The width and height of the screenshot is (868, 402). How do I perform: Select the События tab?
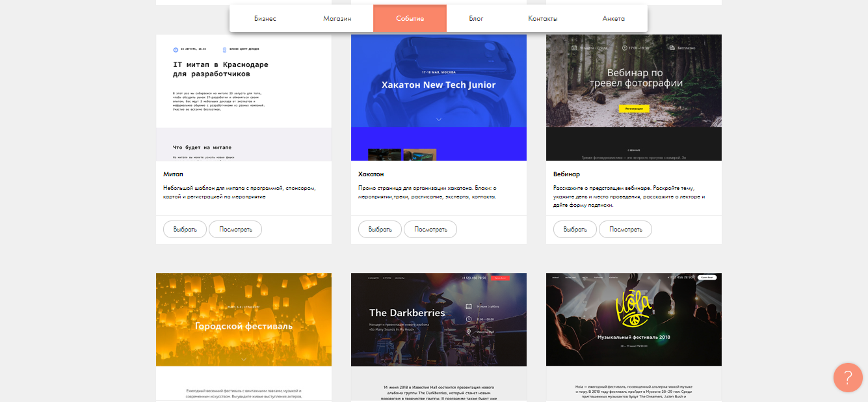[410, 18]
